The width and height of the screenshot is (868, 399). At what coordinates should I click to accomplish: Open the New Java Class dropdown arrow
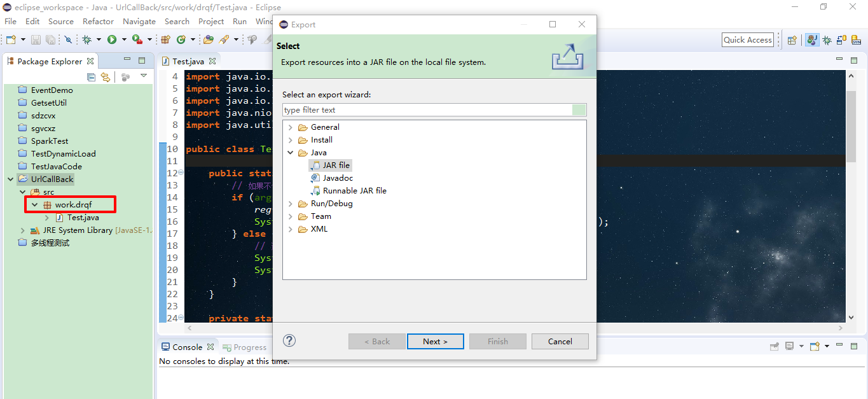pos(193,39)
